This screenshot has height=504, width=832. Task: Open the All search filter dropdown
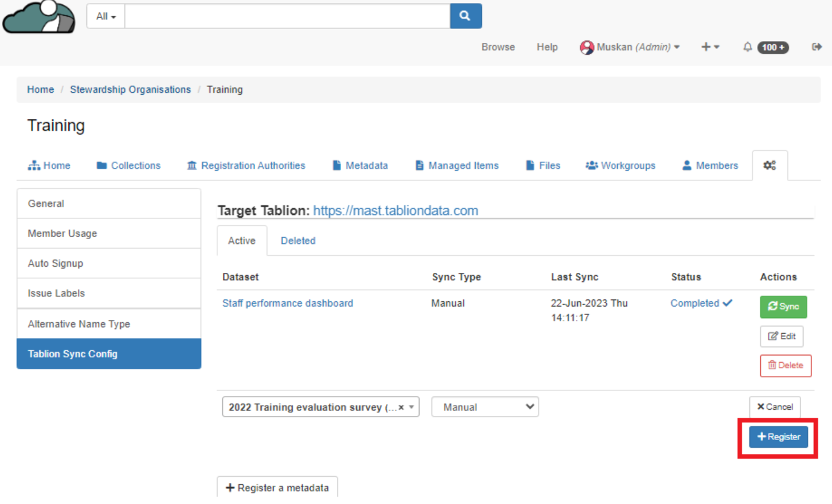coord(106,16)
